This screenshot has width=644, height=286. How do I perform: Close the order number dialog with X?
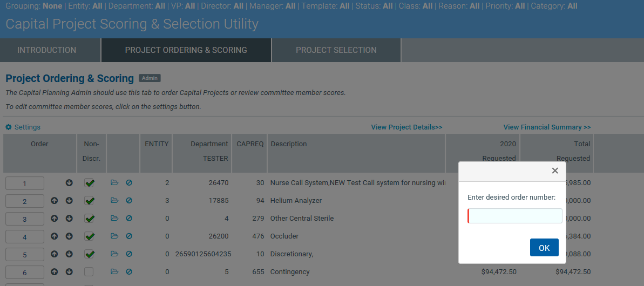(x=554, y=171)
